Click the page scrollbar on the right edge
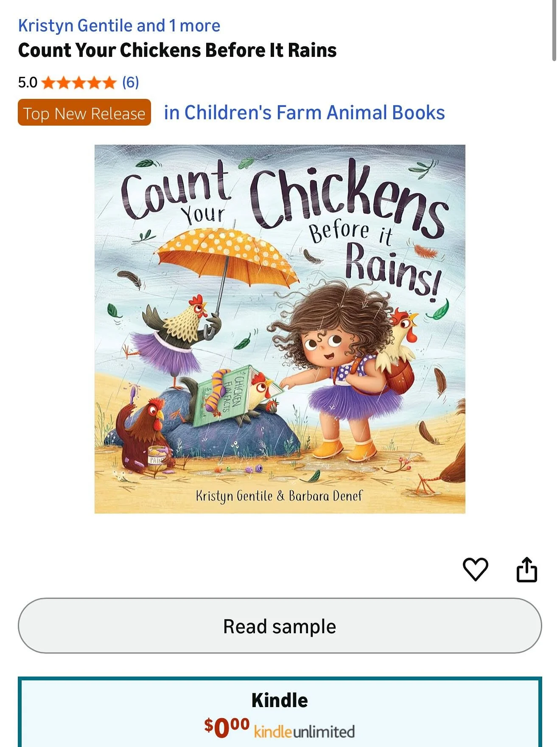This screenshot has width=560, height=747. tap(554, 31)
